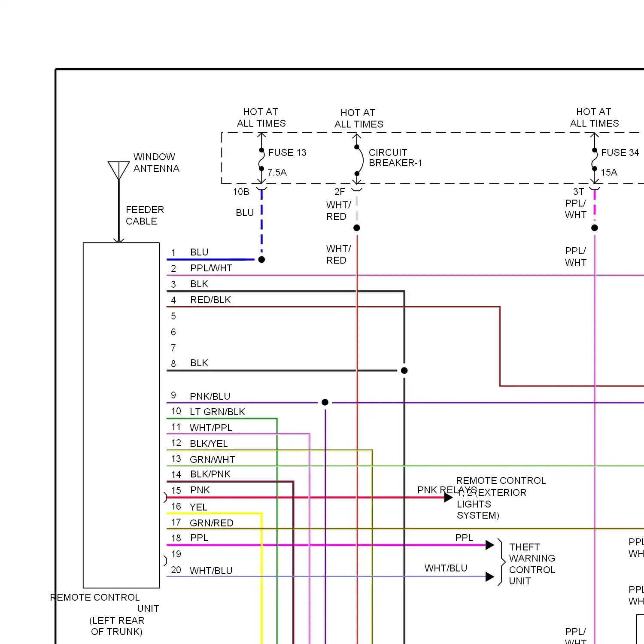Click the window antenna symbol
Image resolution: width=644 pixels, height=644 pixels.
(x=119, y=170)
